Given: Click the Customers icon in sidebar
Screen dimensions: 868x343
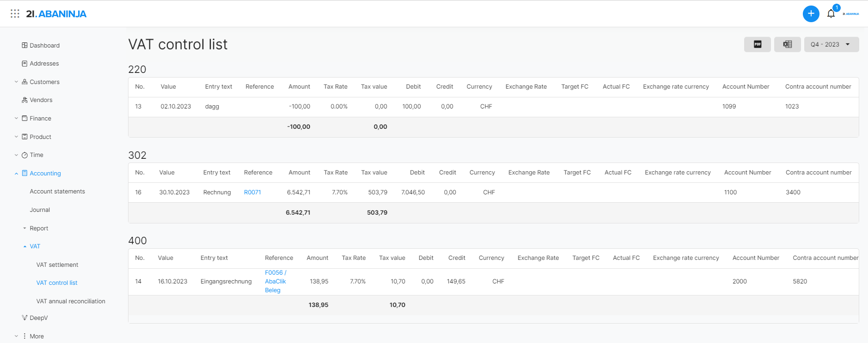Looking at the screenshot, I should click(24, 82).
